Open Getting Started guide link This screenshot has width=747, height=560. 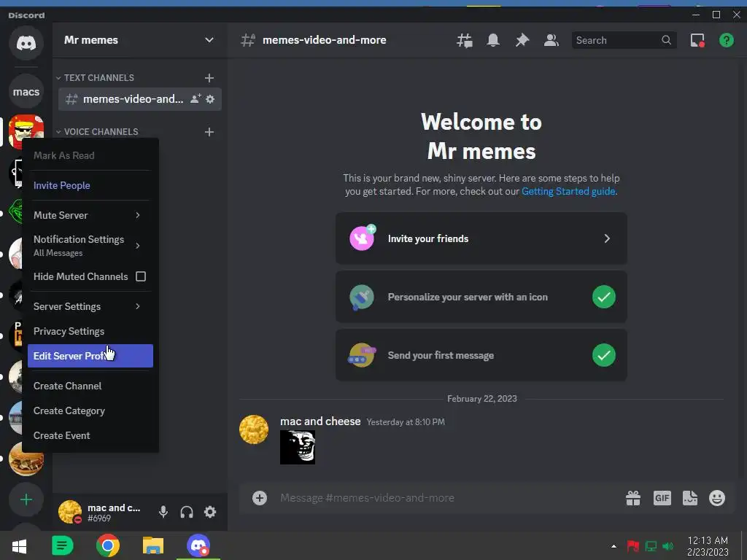(x=568, y=192)
